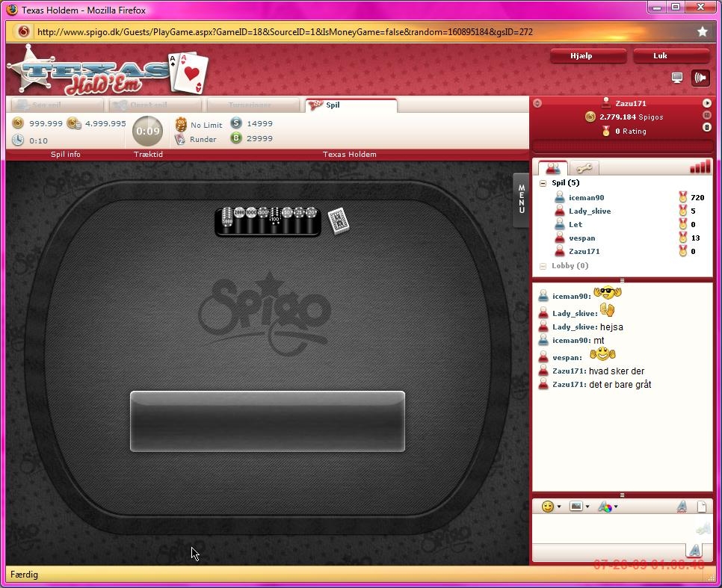Open the smiley emoticon dropdown
The height and width of the screenshot is (588, 722).
(550, 507)
